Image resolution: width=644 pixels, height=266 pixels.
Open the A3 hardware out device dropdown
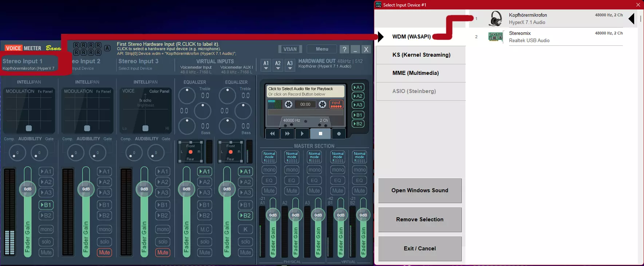(290, 65)
